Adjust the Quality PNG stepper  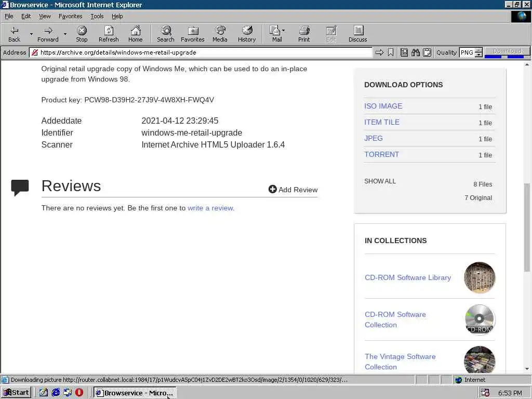[478, 52]
